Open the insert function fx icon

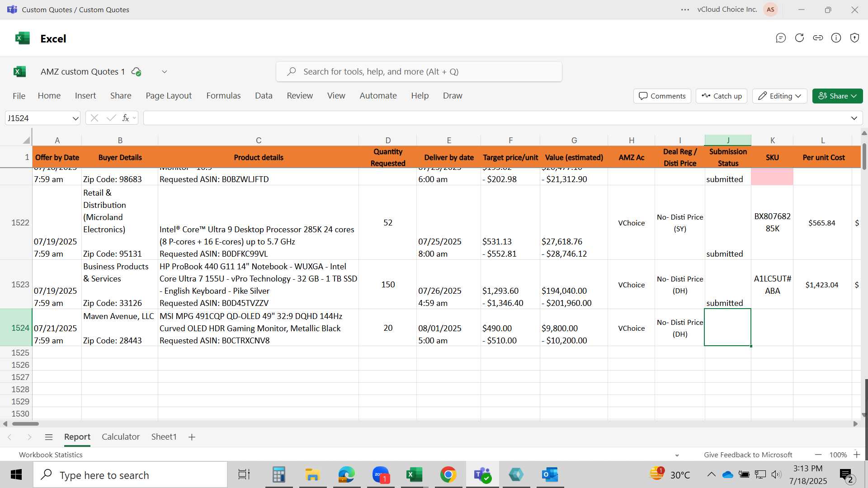[125, 118]
